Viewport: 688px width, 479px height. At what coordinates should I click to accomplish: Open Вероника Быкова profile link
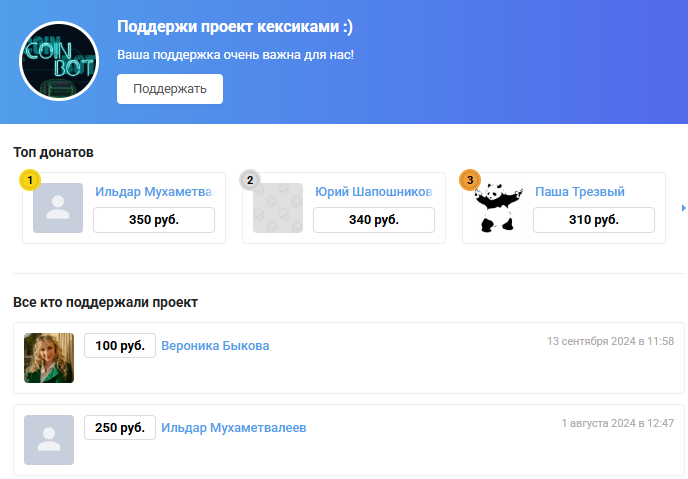pos(215,346)
